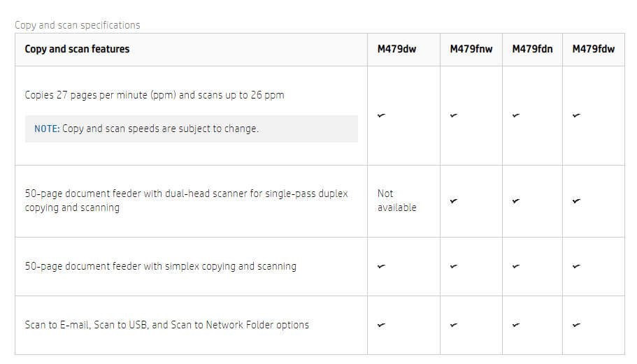637x364 pixels.
Task: Click M479fdw checkmark for dual-head scanner row
Action: (x=576, y=201)
